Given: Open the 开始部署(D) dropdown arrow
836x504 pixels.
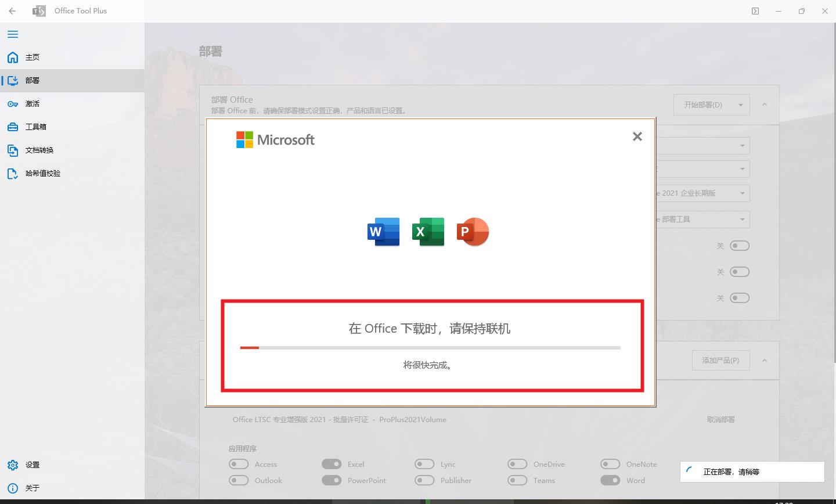Looking at the screenshot, I should (x=740, y=105).
